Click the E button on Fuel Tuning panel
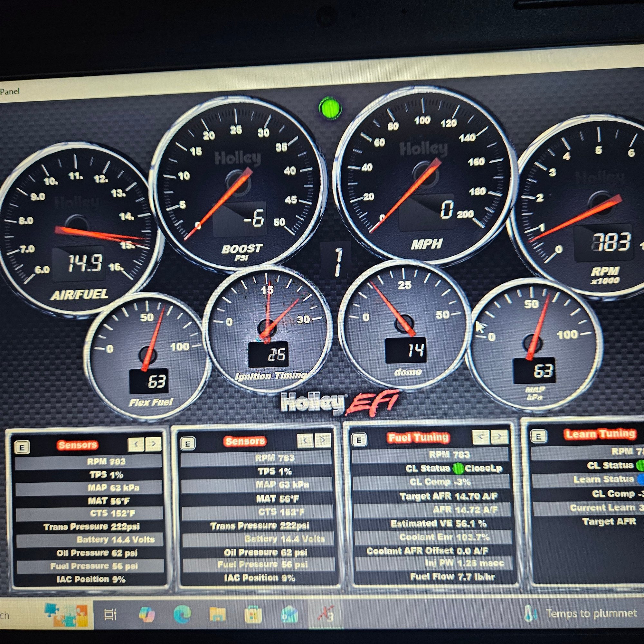 [x=359, y=440]
